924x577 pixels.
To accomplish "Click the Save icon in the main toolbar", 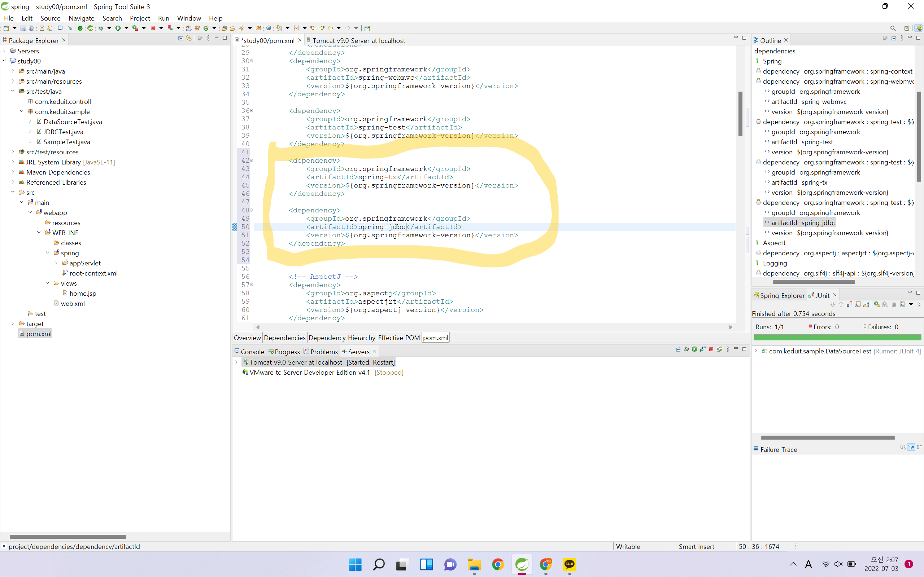I will click(23, 28).
